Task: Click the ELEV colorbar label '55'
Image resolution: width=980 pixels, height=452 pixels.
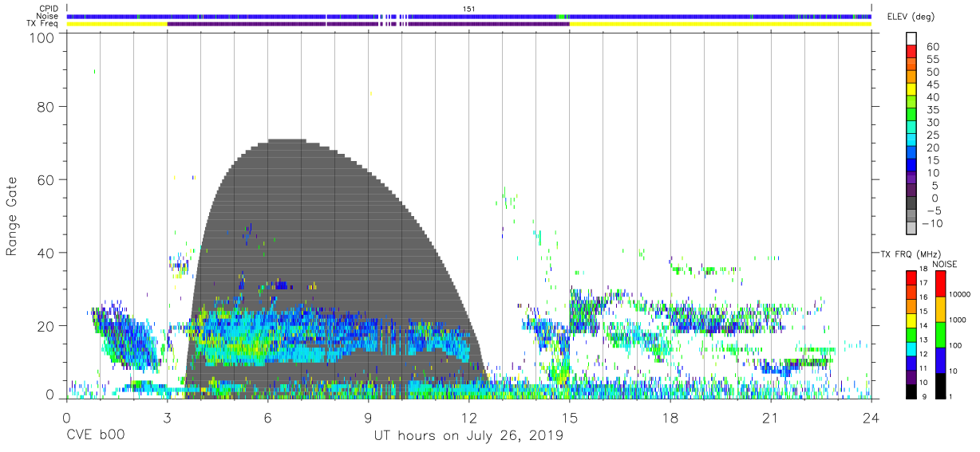Action: point(933,60)
